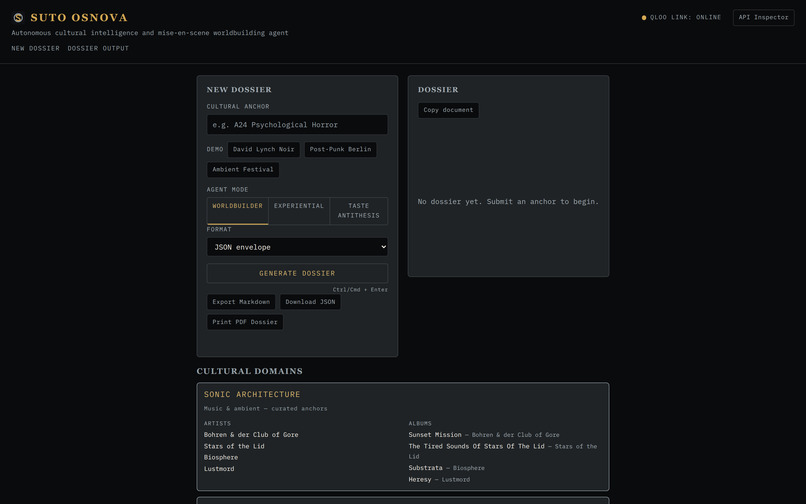Image resolution: width=806 pixels, height=504 pixels.
Task: Pick the Post-Punk Berlin demo
Action: 340,150
